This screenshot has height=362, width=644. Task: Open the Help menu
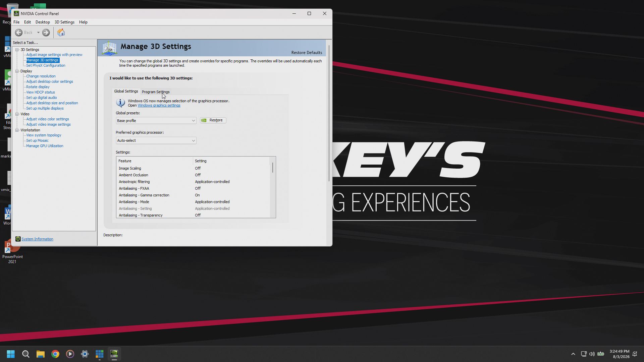(x=83, y=22)
